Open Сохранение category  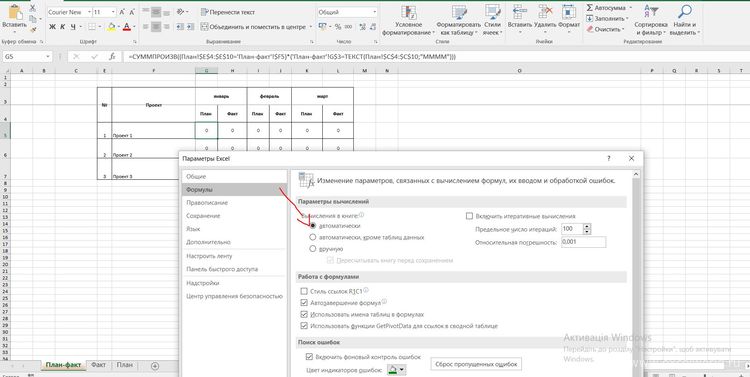point(234,216)
